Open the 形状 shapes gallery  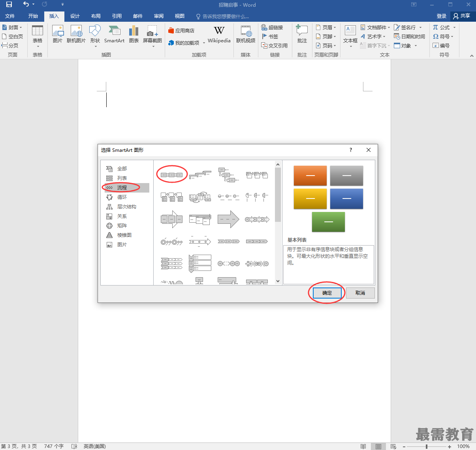[95, 36]
